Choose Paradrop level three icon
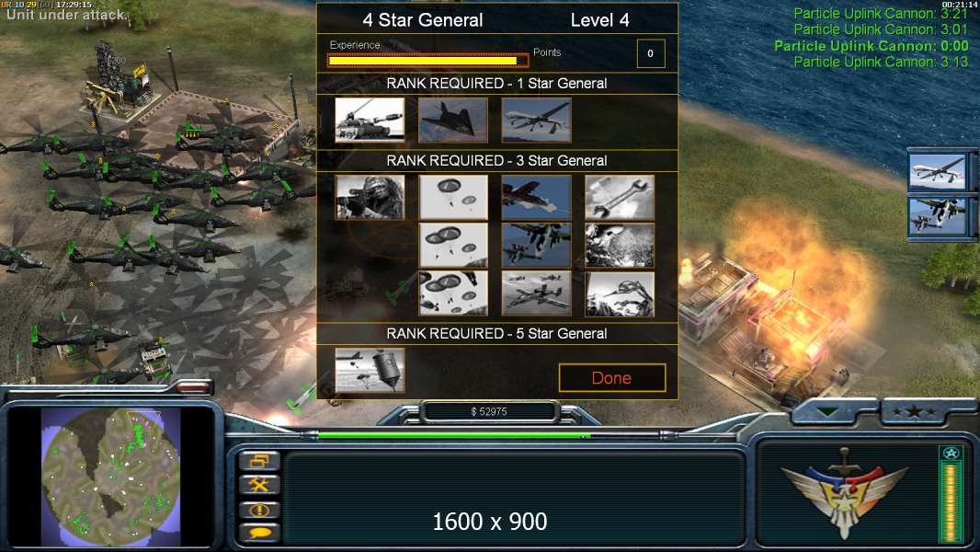This screenshot has width=980, height=552. click(452, 293)
